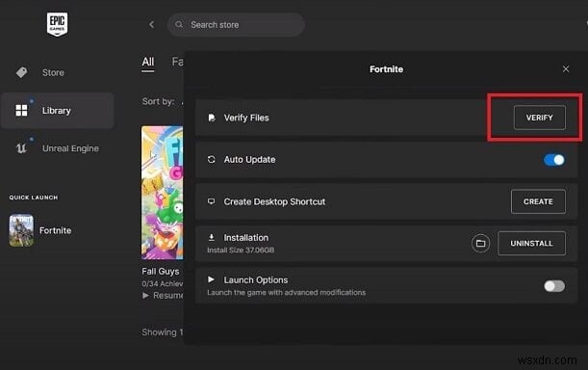Screen dimensions: 588x370
Task: Enable the Launch Options toggle
Action: pos(554,286)
